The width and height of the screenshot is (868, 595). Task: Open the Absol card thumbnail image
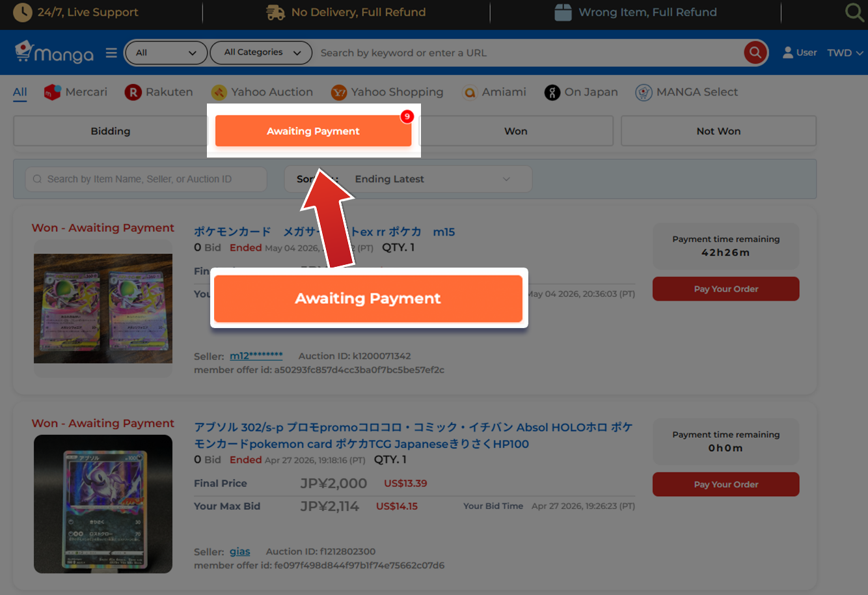tap(103, 504)
